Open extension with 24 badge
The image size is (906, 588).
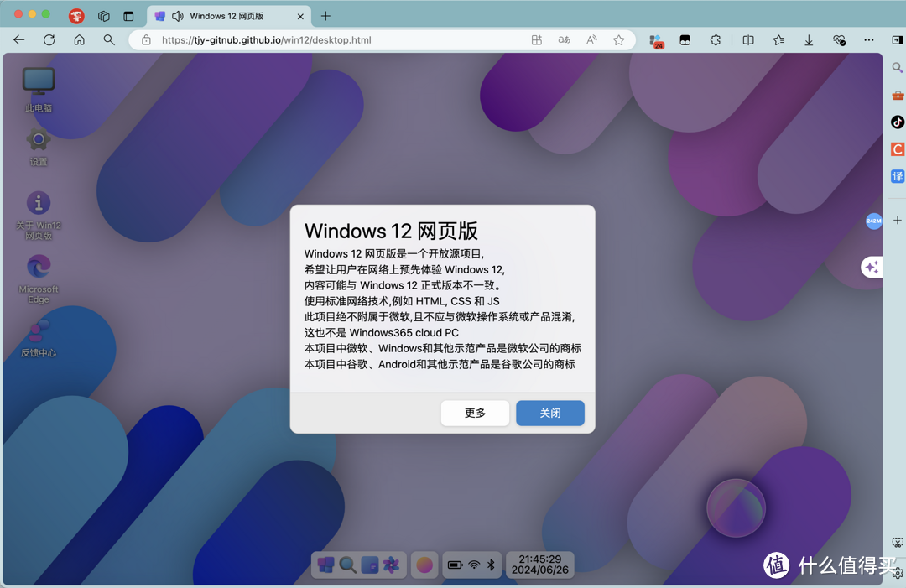[656, 41]
